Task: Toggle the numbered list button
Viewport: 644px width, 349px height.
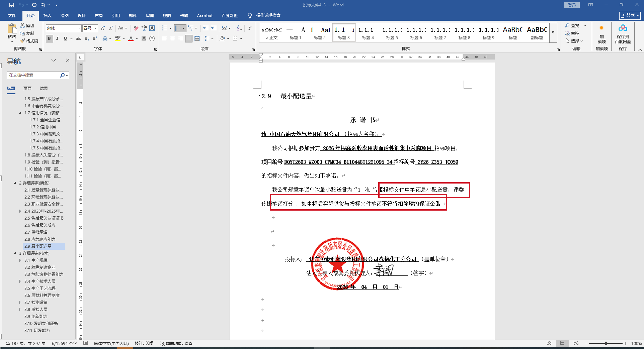Action: pyautogui.click(x=178, y=28)
